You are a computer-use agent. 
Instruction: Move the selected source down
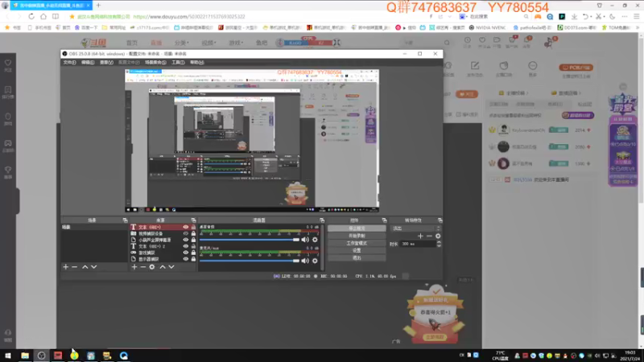click(x=171, y=267)
